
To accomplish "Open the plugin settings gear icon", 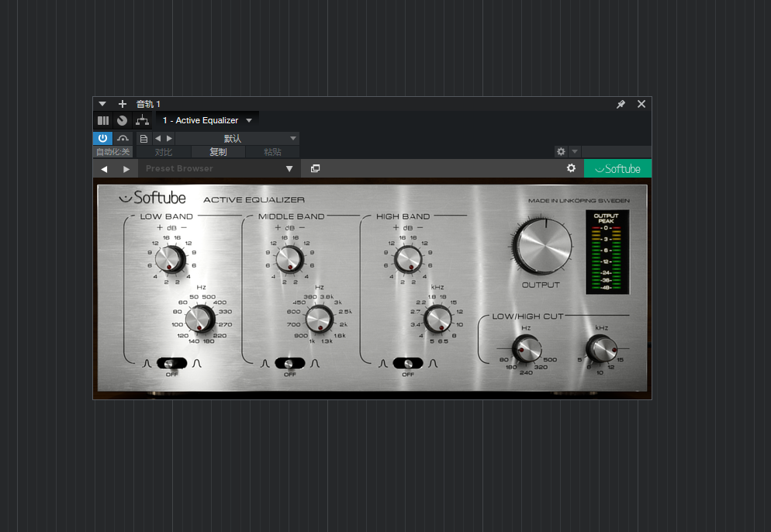I will coord(572,168).
